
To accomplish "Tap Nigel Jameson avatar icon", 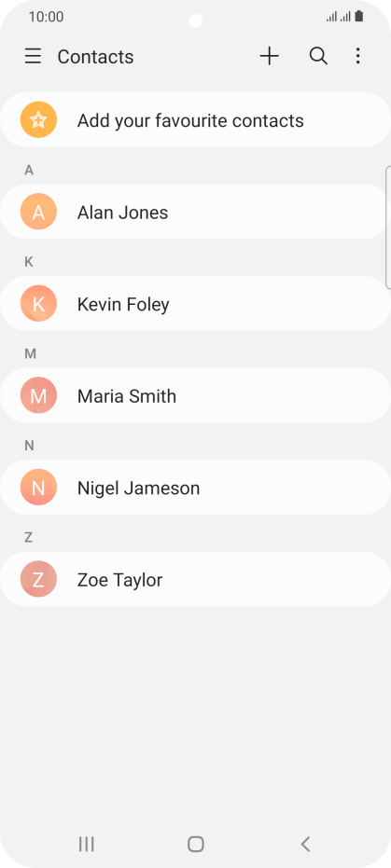I will 38,487.
